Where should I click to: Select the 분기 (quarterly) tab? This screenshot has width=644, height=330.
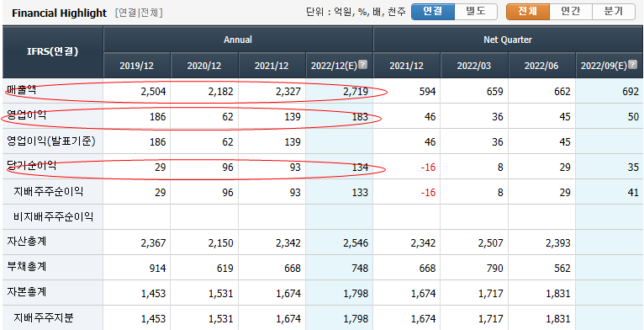point(614,12)
